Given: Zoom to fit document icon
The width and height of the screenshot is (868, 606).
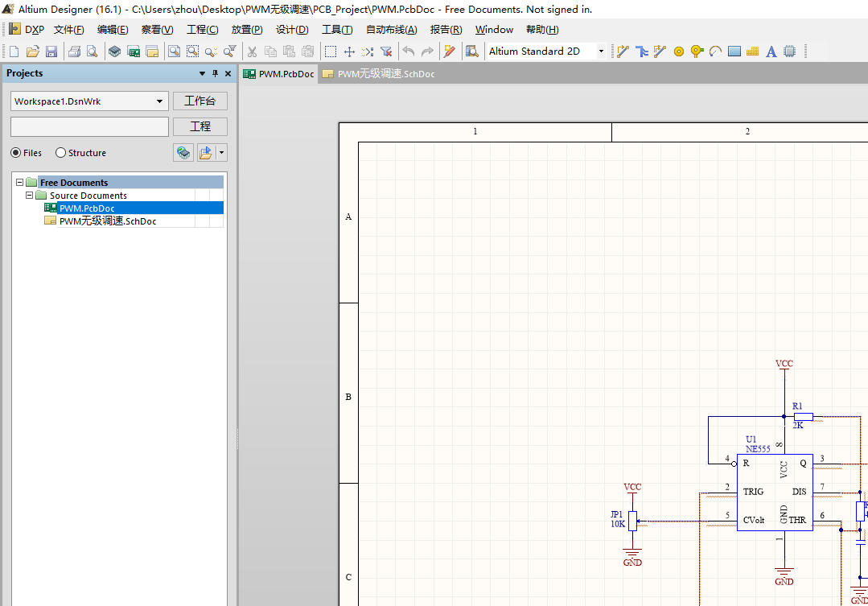Looking at the screenshot, I should (x=174, y=52).
